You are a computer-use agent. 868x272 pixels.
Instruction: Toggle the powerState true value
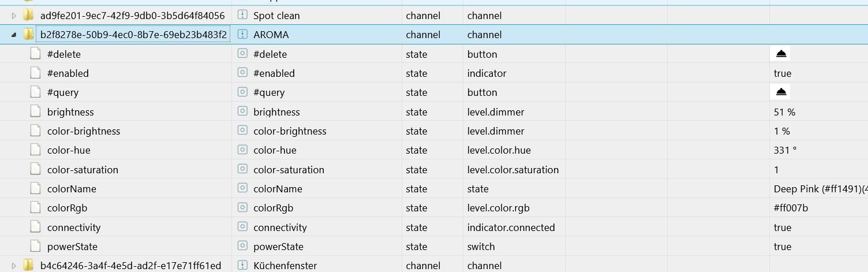[782, 247]
